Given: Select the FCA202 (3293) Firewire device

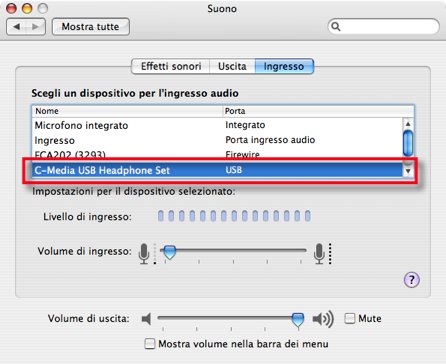Looking at the screenshot, I should 217,154.
